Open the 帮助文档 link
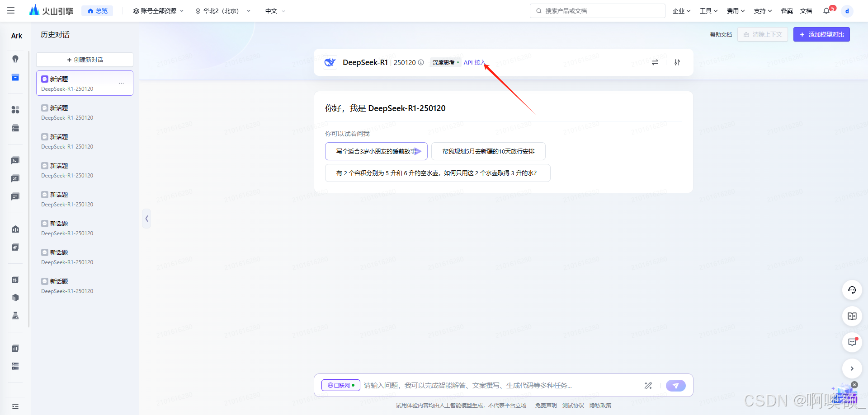Viewport: 868px width, 415px height. pyautogui.click(x=721, y=34)
